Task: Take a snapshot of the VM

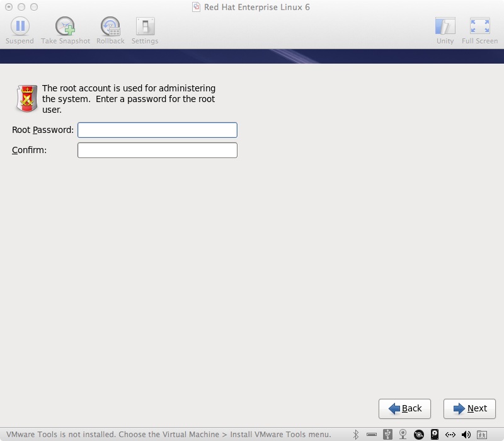Action: [66, 30]
